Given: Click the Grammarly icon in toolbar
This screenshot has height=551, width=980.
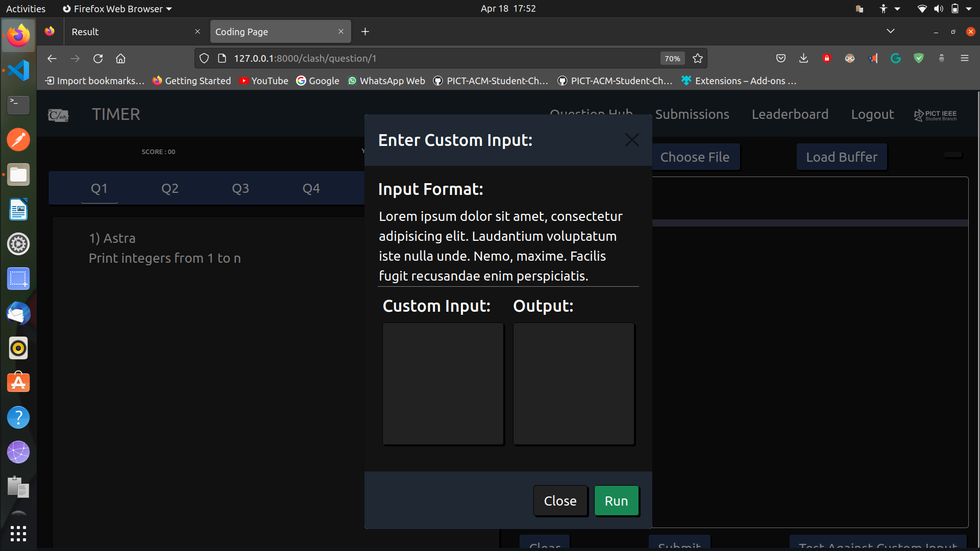Looking at the screenshot, I should tap(896, 59).
